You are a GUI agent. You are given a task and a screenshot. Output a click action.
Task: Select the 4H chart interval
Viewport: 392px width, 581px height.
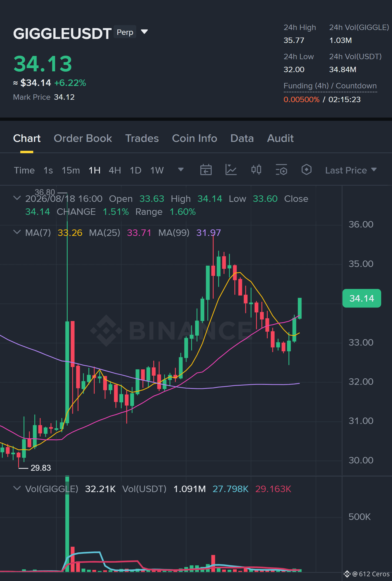tap(115, 170)
